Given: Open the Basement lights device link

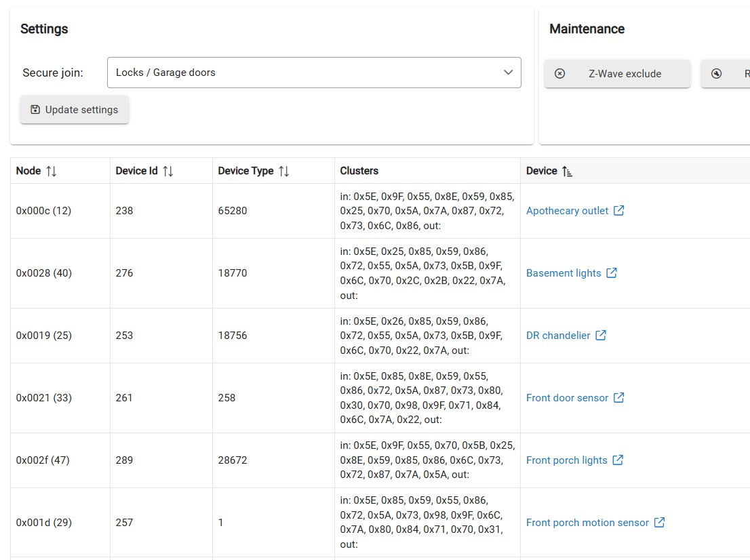Looking at the screenshot, I should point(564,273).
